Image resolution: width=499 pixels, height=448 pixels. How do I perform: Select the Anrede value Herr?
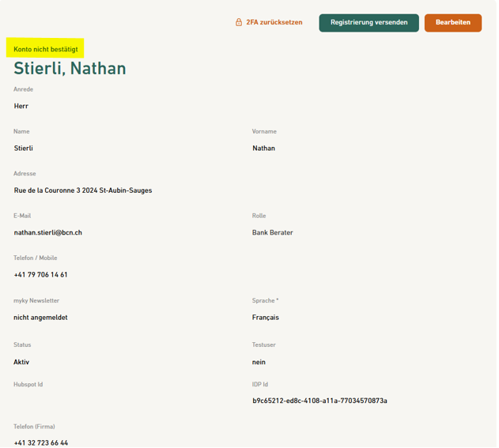click(x=21, y=106)
